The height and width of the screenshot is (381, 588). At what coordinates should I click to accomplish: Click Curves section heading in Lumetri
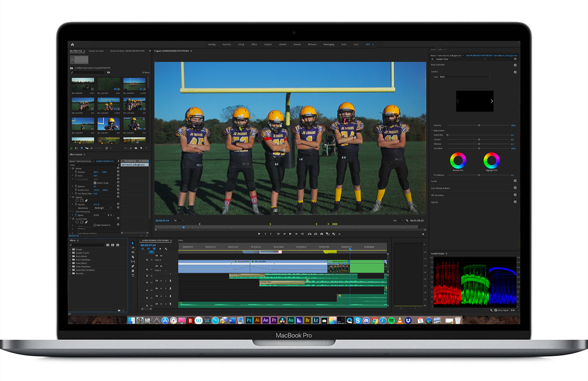point(434,181)
